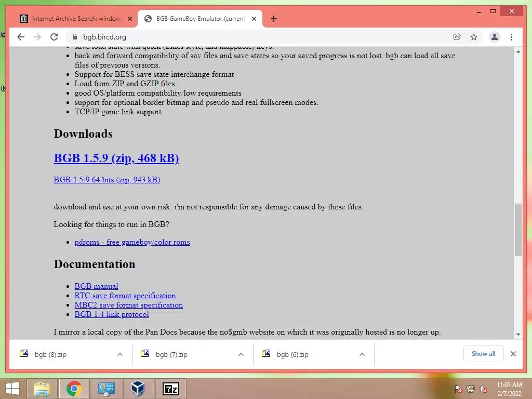Click Show all downloads button
The height and width of the screenshot is (399, 532).
click(x=484, y=354)
